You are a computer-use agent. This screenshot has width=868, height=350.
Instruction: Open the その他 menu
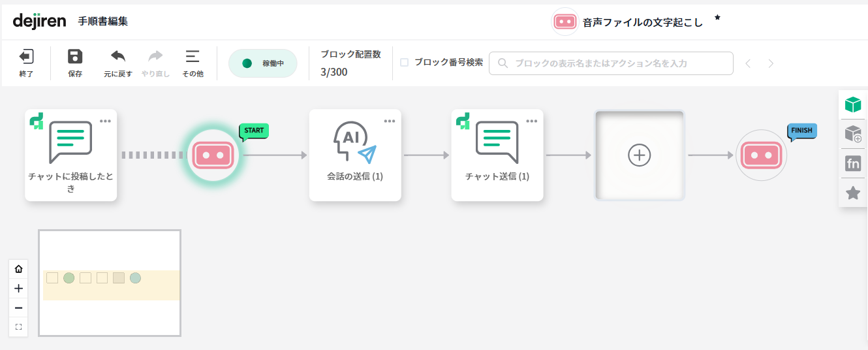point(192,57)
